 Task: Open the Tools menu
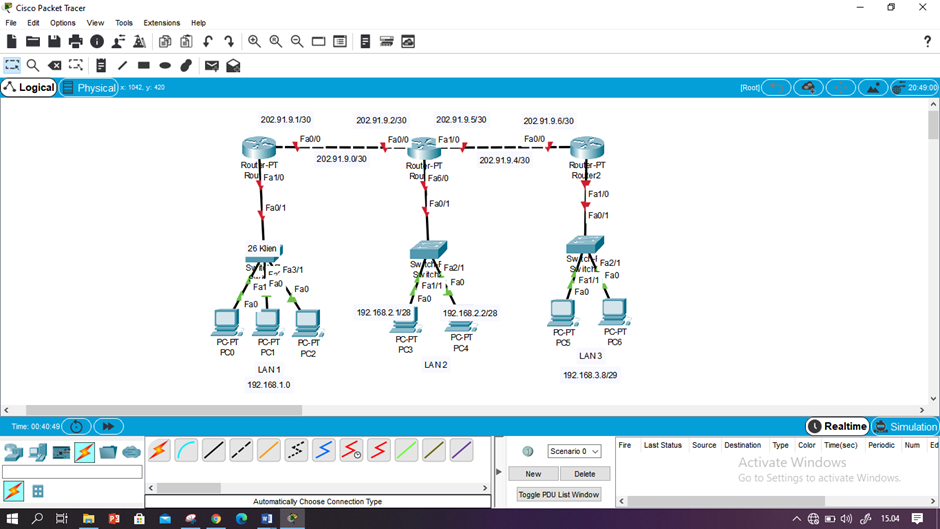tap(123, 23)
